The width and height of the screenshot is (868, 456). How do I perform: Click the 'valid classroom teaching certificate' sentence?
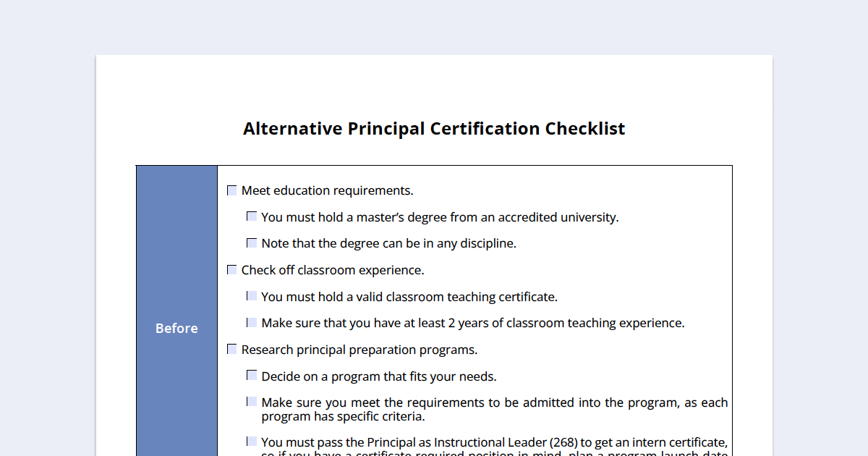point(409,297)
